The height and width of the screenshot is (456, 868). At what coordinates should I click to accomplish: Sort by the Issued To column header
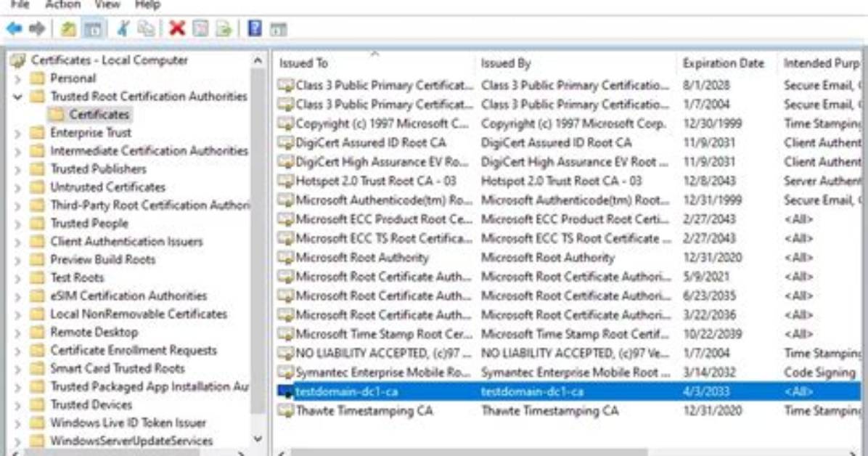click(x=374, y=63)
